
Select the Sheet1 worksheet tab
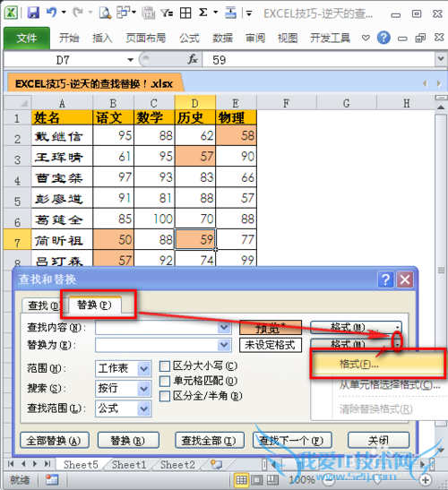pos(129,465)
